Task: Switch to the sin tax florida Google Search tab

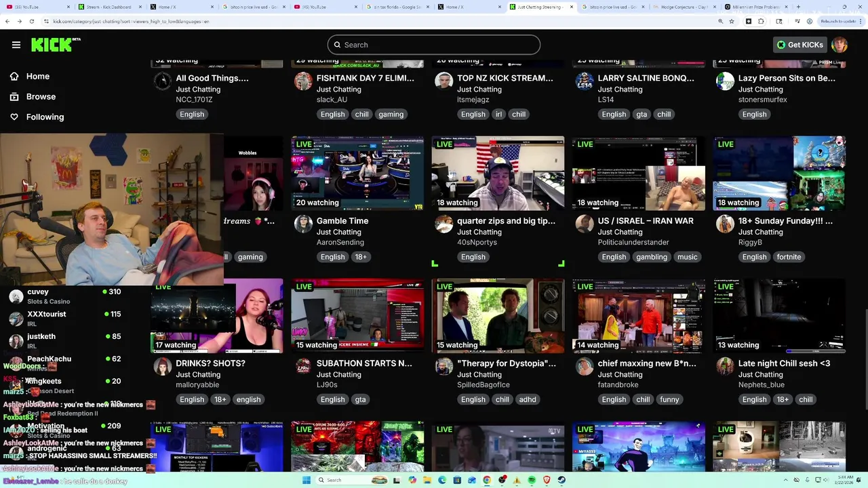Action: [x=397, y=7]
